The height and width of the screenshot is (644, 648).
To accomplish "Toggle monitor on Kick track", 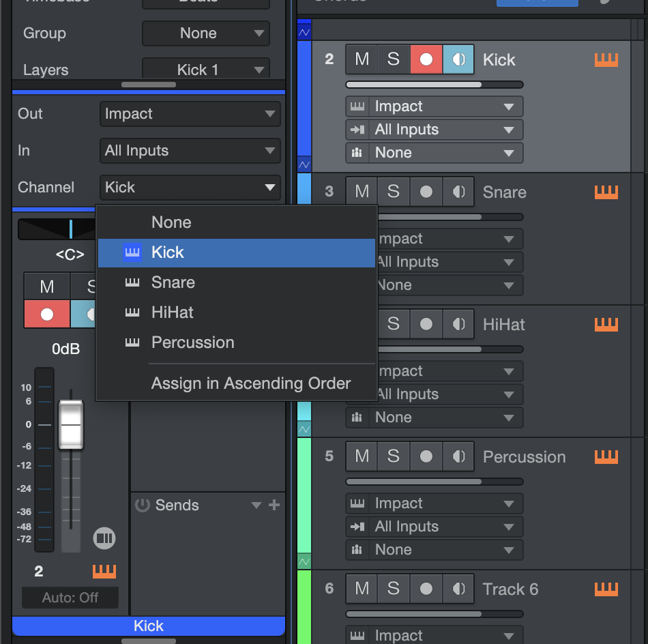I will pyautogui.click(x=458, y=59).
